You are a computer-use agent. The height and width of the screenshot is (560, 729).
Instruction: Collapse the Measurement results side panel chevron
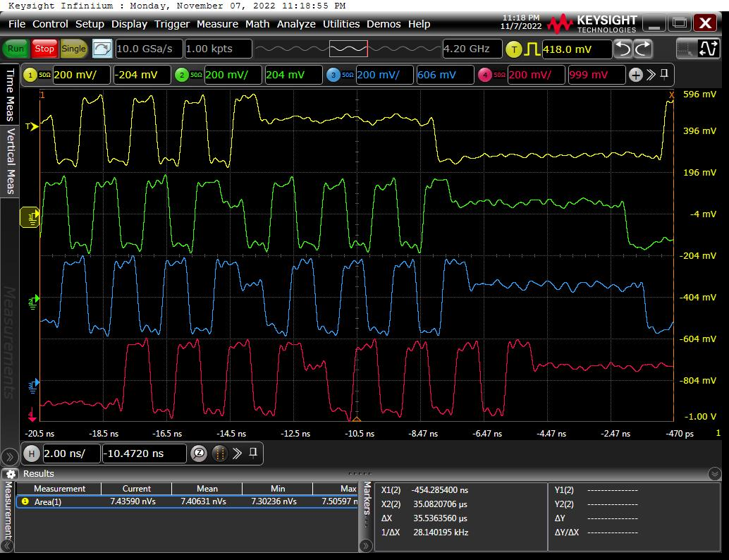coord(8,545)
